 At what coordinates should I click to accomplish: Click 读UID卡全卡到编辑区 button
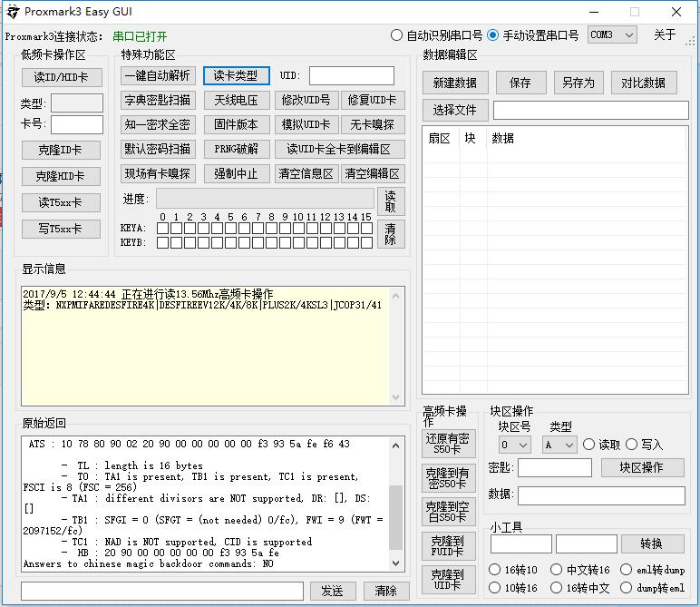[339, 149]
